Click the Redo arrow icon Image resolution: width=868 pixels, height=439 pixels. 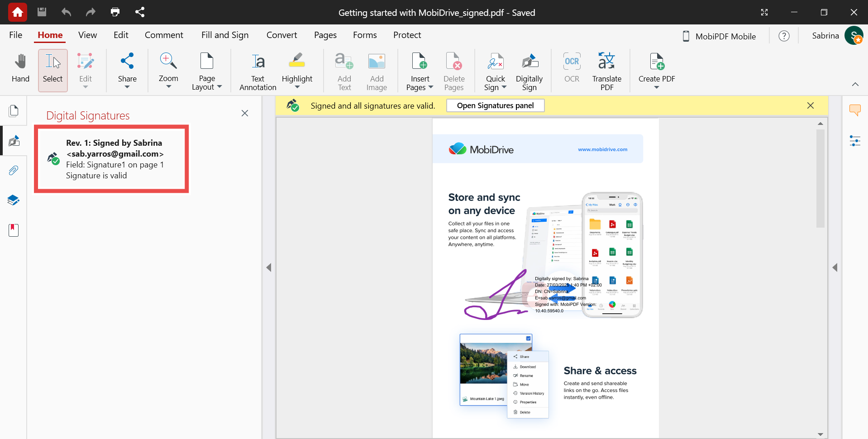click(91, 12)
